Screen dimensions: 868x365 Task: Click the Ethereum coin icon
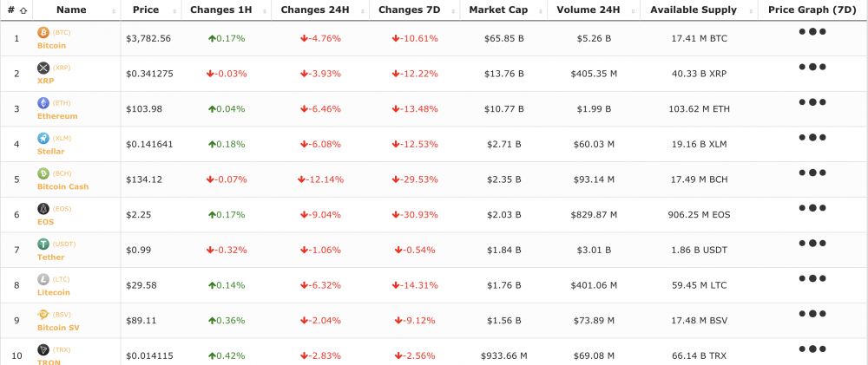coord(43,103)
